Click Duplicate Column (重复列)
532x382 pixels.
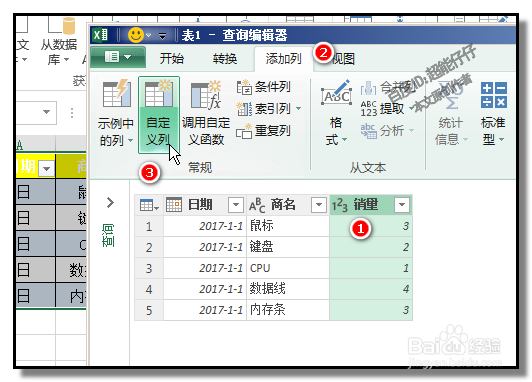[x=264, y=131]
